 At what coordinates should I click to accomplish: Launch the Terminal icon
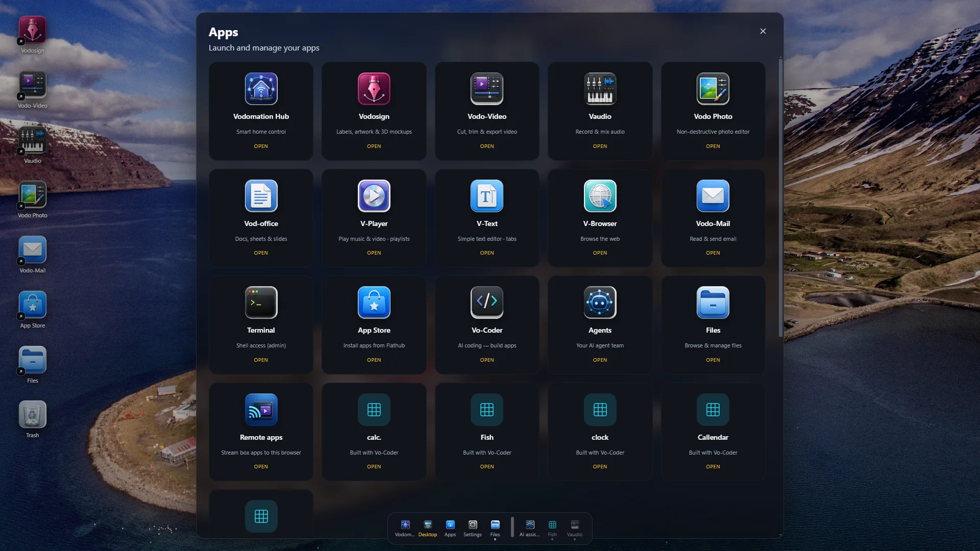point(261,303)
